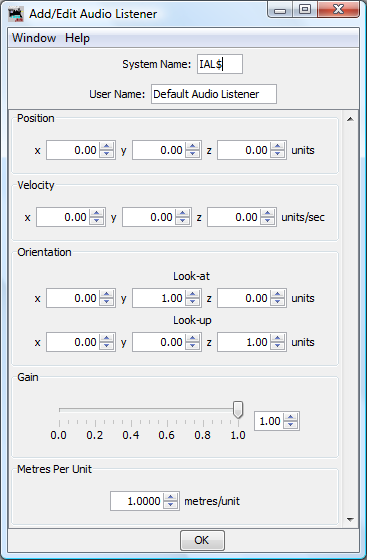Click Velocity z value field
The image size is (367, 560).
pos(234,217)
